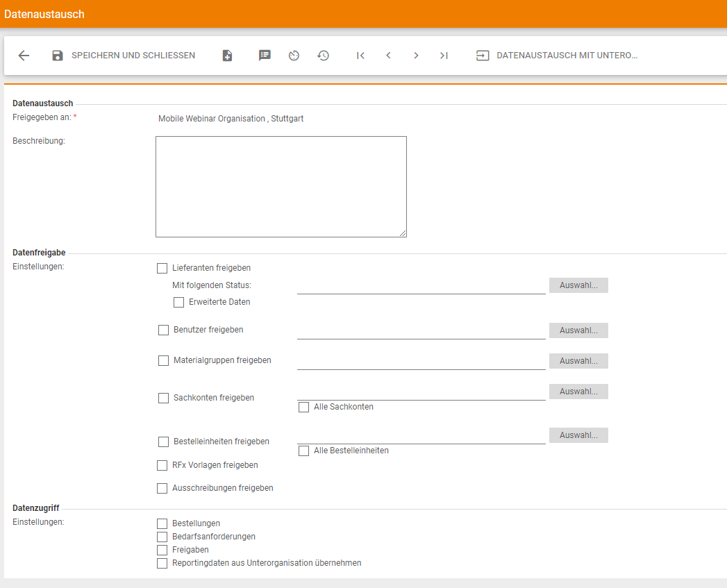727x588 pixels.
Task: Click Datenaustausch mit Untero... toolbar item
Action: pyautogui.click(x=556, y=56)
